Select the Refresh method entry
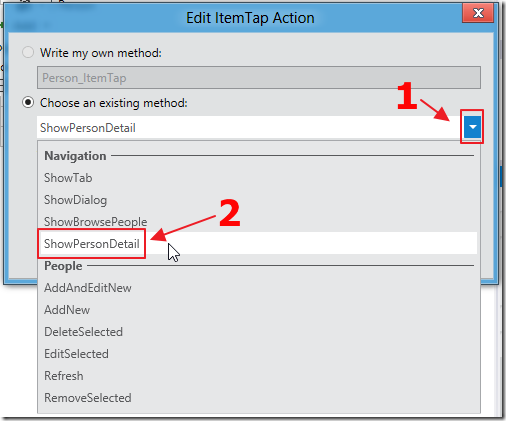506x421 pixels. [x=64, y=376]
